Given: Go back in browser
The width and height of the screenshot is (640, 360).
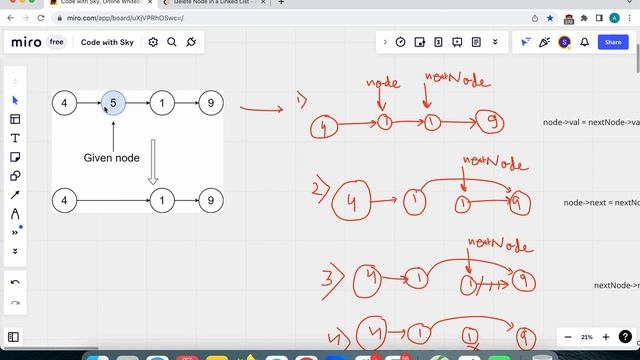Looking at the screenshot, I should 11,18.
